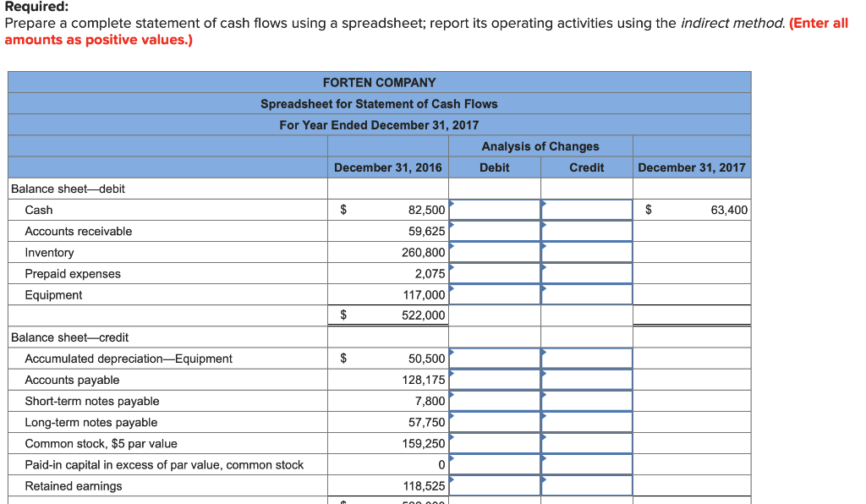Click the Equipment Debit input

click(x=495, y=294)
